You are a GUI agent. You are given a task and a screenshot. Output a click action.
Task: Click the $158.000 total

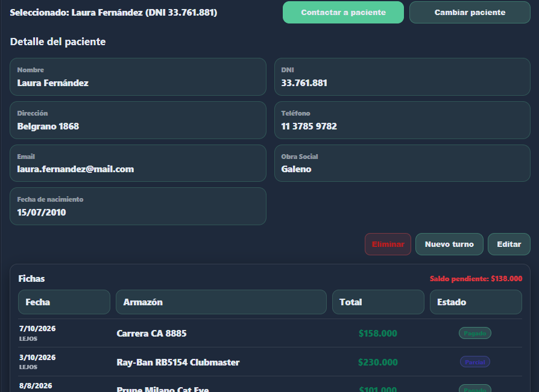(x=378, y=334)
